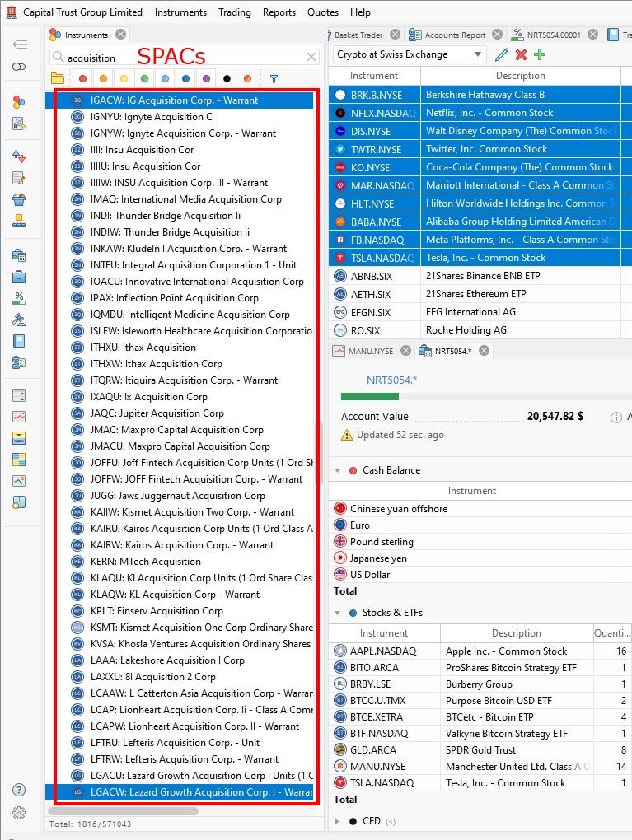Open the blue book sidebar icon
This screenshot has height=840, width=632.
[x=19, y=341]
